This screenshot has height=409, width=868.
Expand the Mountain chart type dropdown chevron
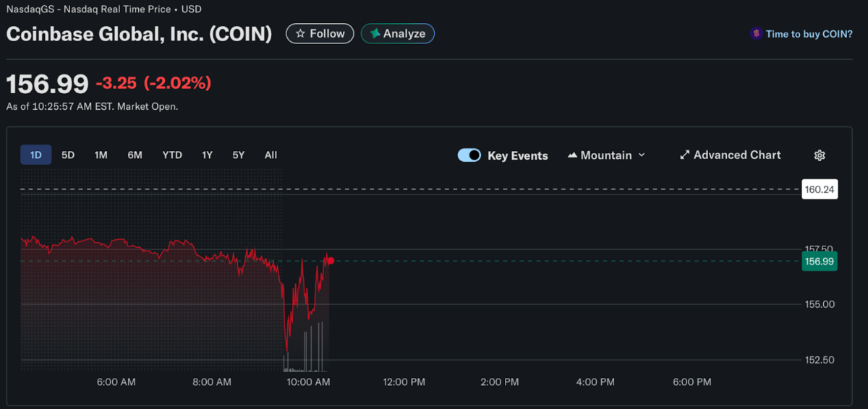642,155
